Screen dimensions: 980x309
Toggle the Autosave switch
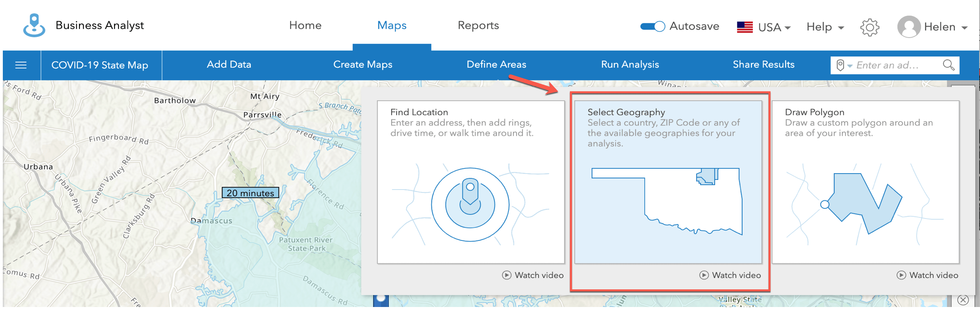653,26
